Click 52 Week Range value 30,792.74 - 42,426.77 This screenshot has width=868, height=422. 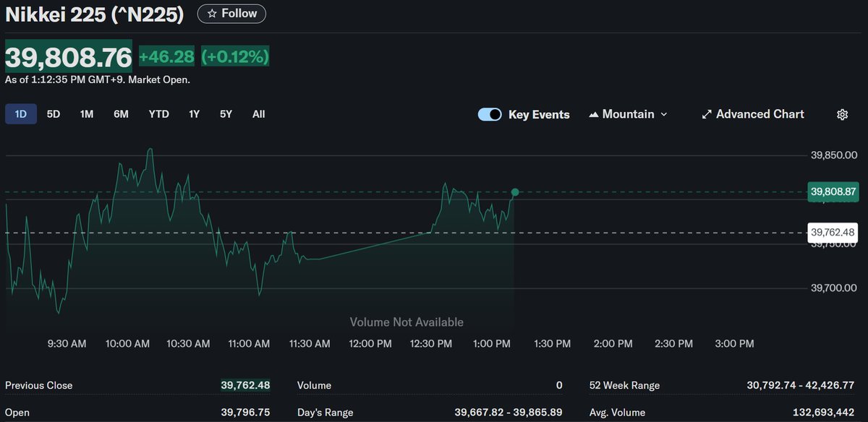click(x=801, y=385)
